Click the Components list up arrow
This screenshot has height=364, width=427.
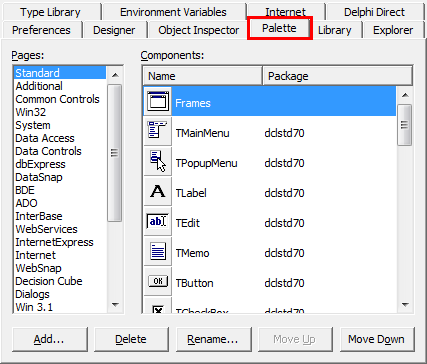(405, 95)
